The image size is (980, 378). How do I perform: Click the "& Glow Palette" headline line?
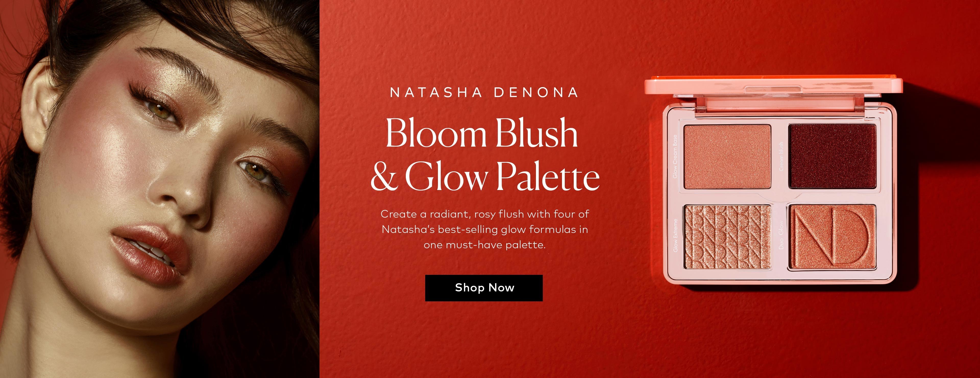coord(485,176)
